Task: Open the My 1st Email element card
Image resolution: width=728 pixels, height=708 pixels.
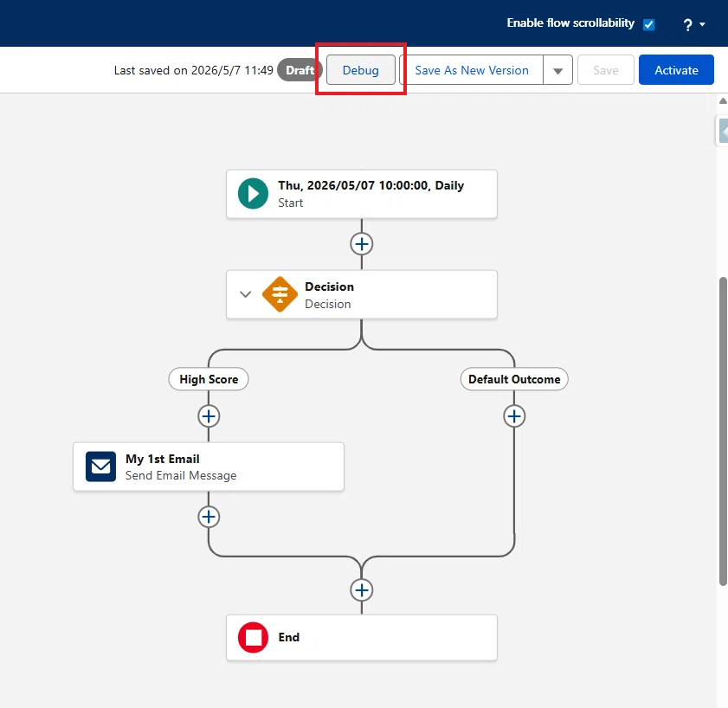Action: point(209,467)
